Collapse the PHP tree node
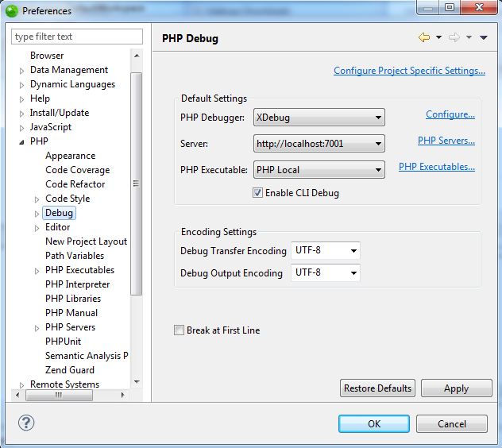 click(x=22, y=142)
